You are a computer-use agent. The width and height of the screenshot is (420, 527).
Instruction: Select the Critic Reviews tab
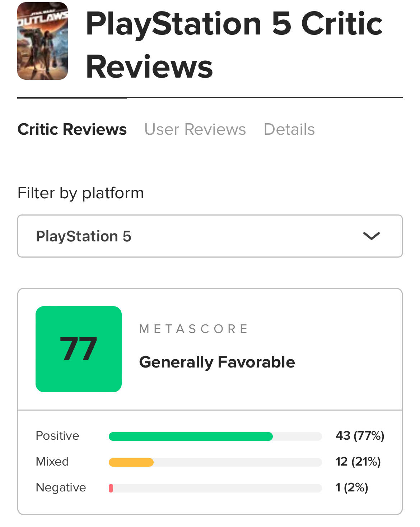point(72,129)
